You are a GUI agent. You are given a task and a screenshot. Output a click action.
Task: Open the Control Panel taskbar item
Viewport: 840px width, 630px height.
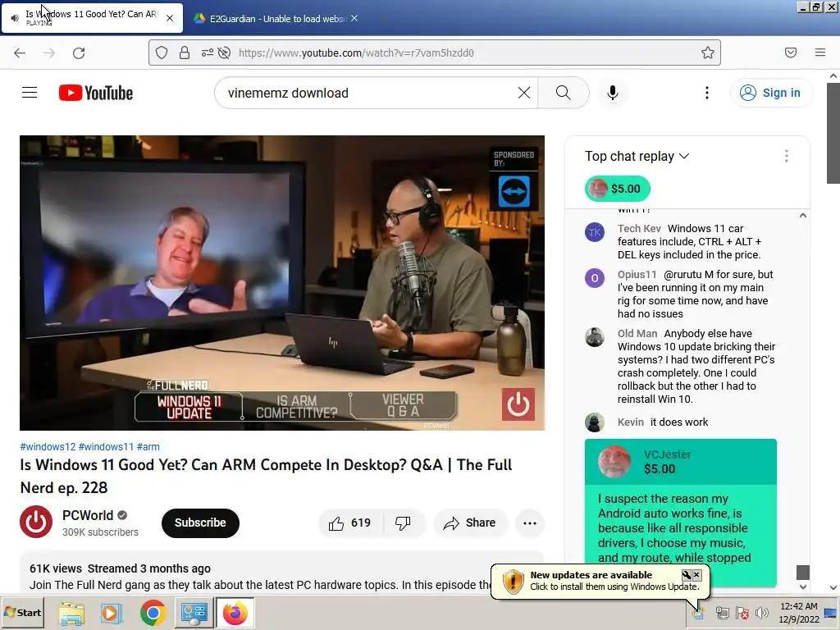[x=194, y=613]
